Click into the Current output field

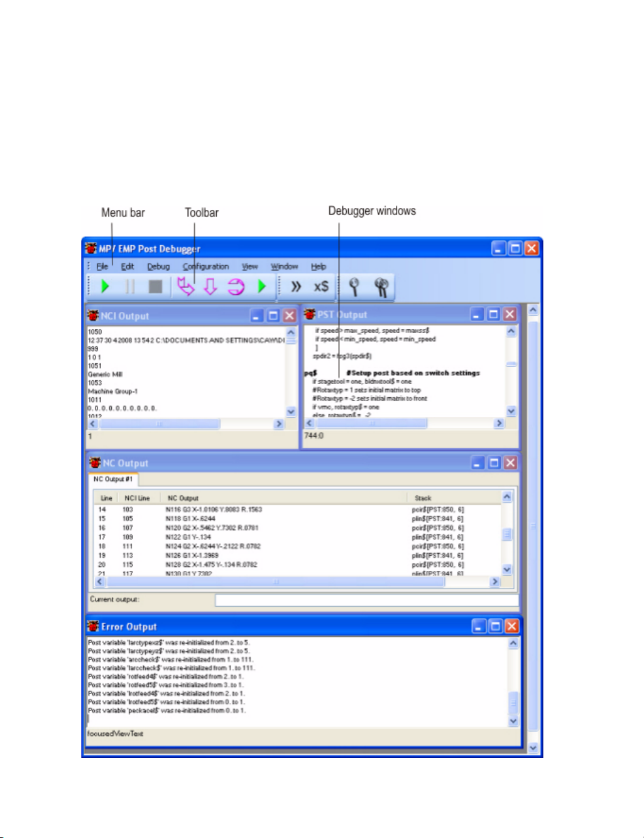point(367,600)
